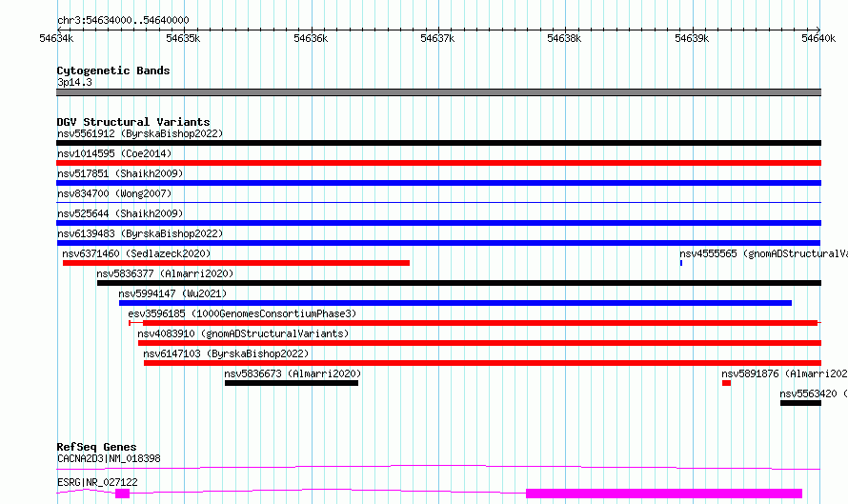Click the 54634k ruler tick
The image size is (848, 504).
pyautogui.click(x=56, y=38)
